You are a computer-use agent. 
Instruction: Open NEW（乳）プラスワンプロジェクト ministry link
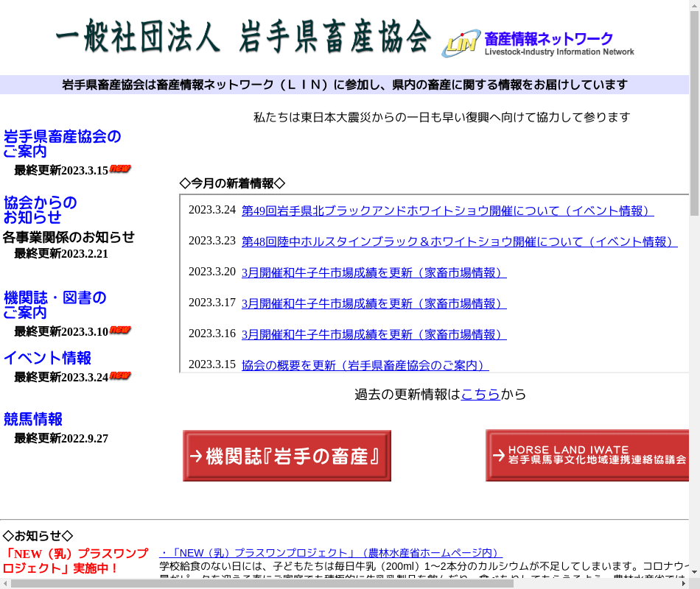pos(331,553)
